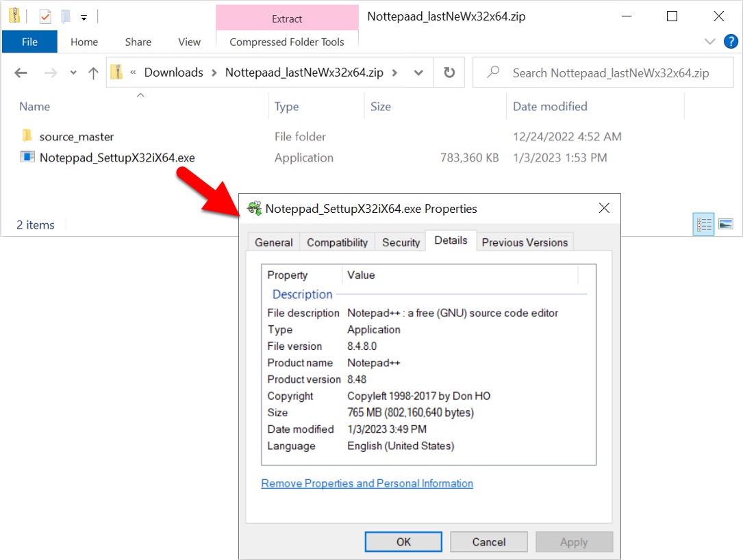
Task: Refresh the folder view
Action: 449,73
